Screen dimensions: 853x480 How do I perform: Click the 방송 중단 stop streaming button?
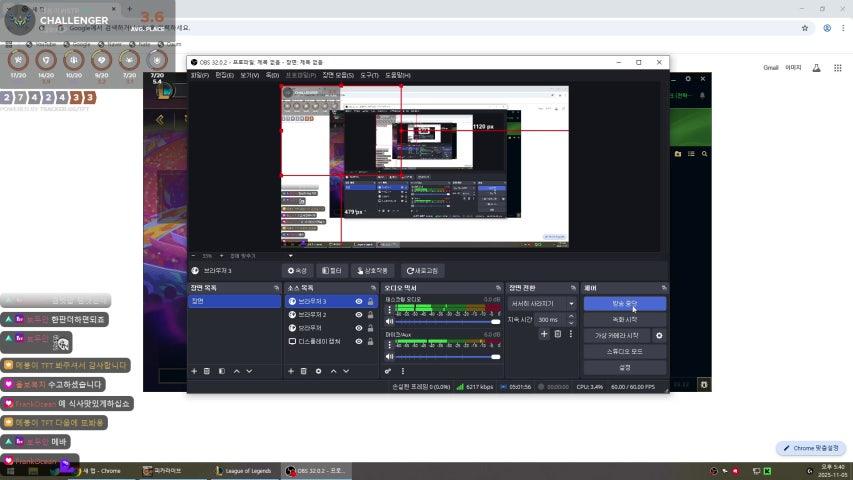click(x=624, y=303)
